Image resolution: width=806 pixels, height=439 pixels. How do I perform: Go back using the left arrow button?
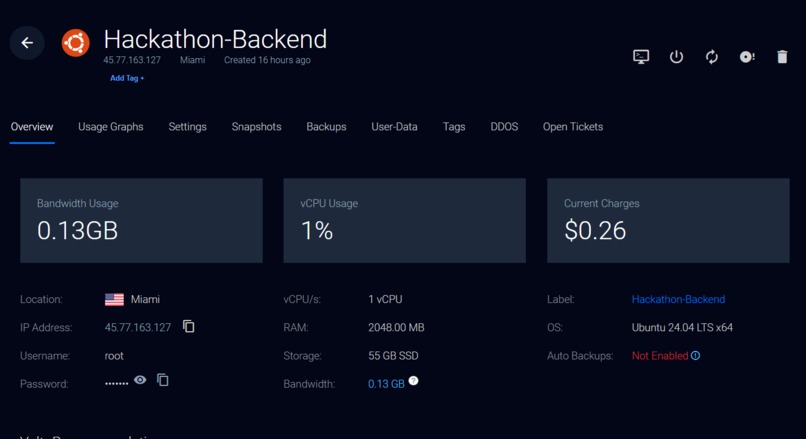(27, 43)
